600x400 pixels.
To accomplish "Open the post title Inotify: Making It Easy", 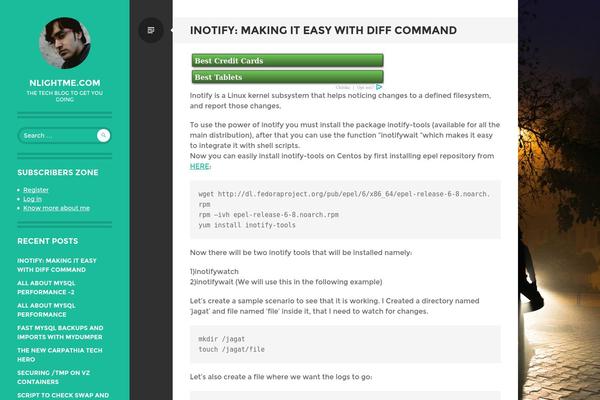I will (x=323, y=30).
